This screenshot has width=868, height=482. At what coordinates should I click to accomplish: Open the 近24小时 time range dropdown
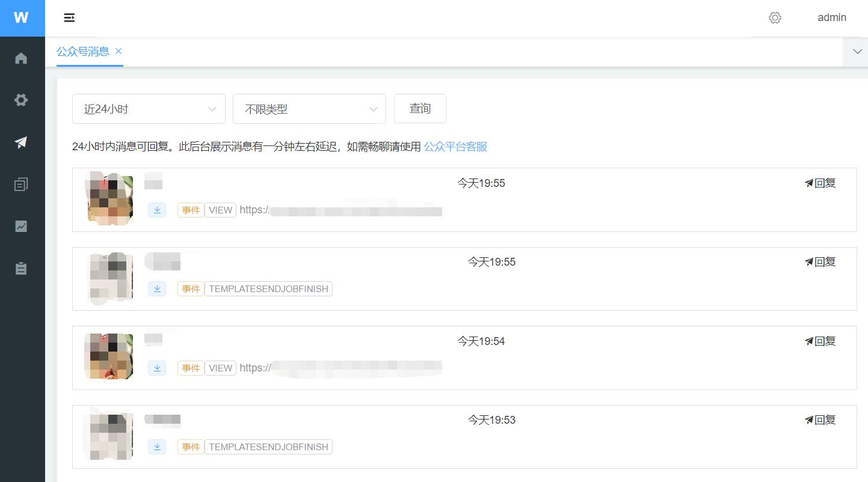tap(148, 109)
